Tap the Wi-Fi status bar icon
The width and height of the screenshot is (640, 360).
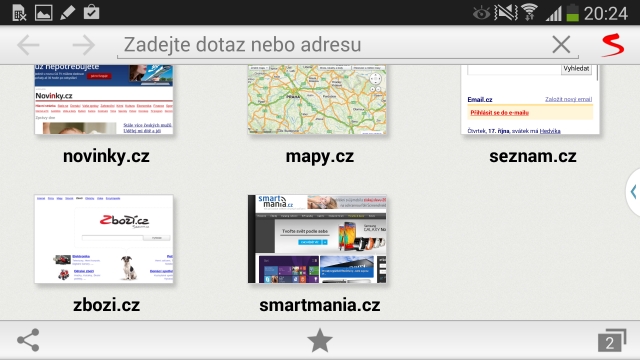(529, 12)
